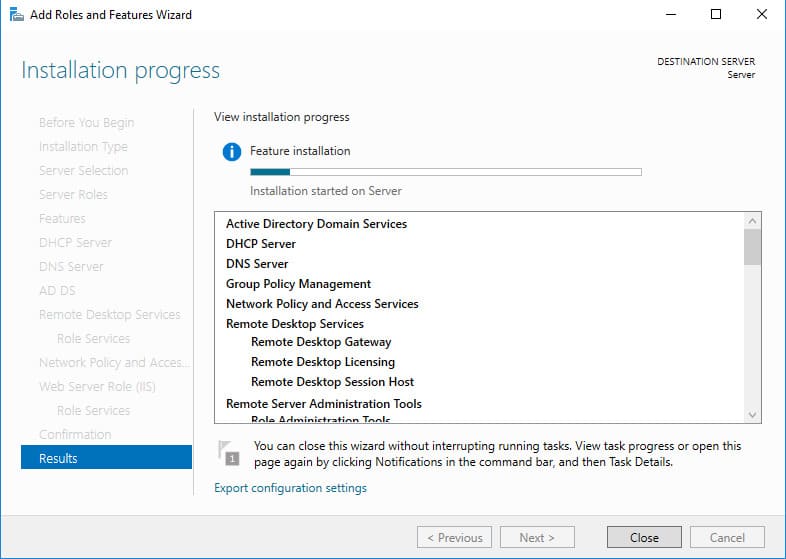This screenshot has height=559, width=786.
Task: Close window using title bar X
Action: 762,14
